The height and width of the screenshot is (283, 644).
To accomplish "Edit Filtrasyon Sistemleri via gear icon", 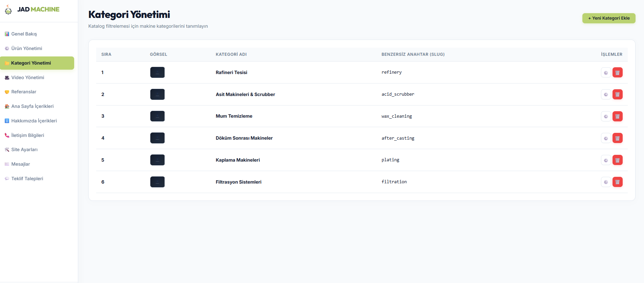I will click(606, 182).
